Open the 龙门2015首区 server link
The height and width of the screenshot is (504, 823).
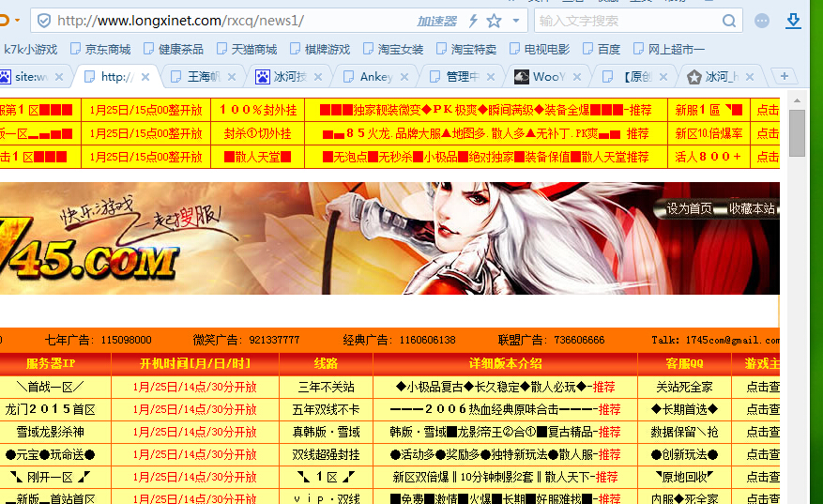50,409
